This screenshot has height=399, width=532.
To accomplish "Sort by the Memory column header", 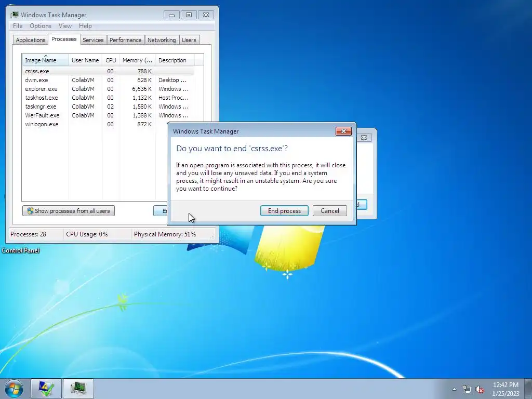I will click(137, 60).
